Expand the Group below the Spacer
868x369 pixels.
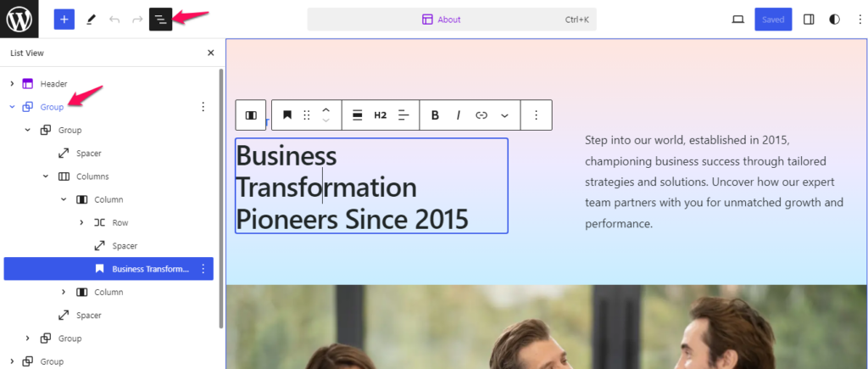28,338
